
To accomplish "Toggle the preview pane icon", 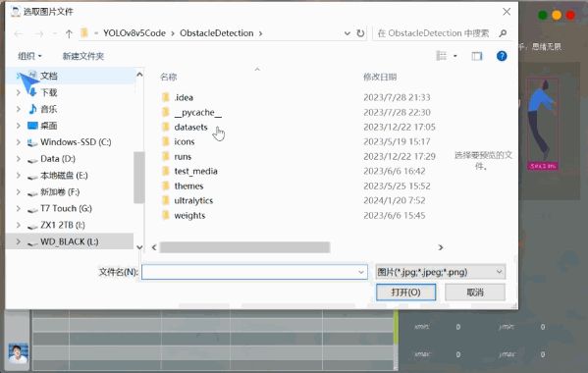I will (477, 56).
